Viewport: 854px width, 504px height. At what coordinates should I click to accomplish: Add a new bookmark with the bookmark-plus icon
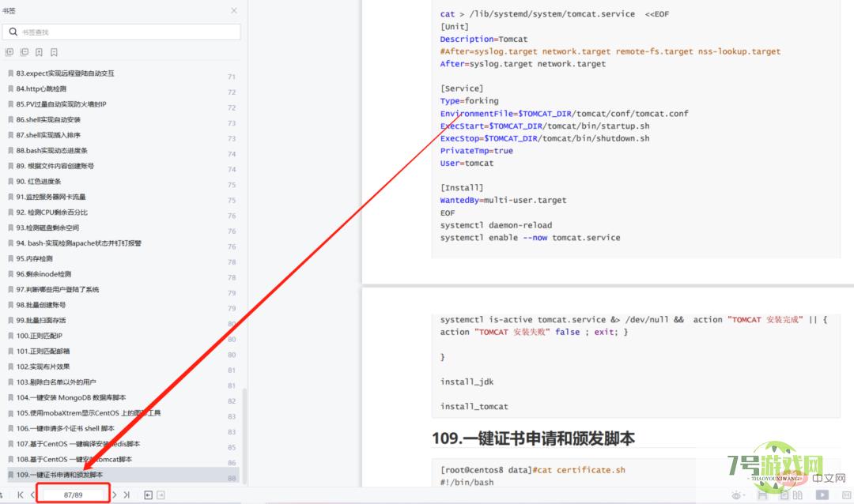click(x=39, y=52)
